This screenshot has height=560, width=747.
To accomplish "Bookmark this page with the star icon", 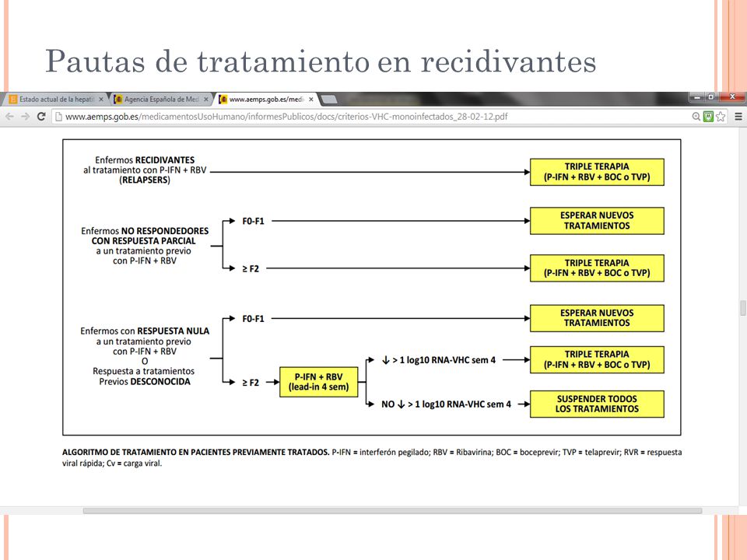I will click(x=721, y=117).
